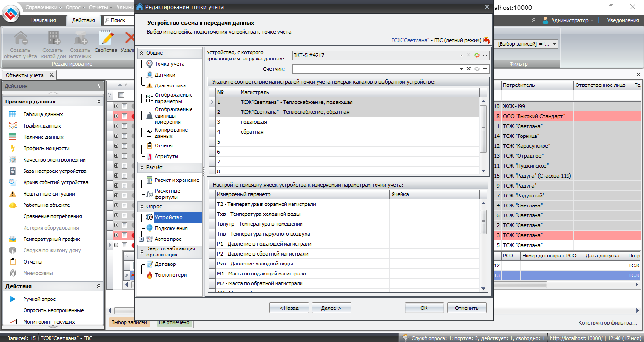The height and width of the screenshot is (342, 644).
Task: Tick checkbox in ООО "Высокий Стандарт" row
Action: [x=125, y=116]
